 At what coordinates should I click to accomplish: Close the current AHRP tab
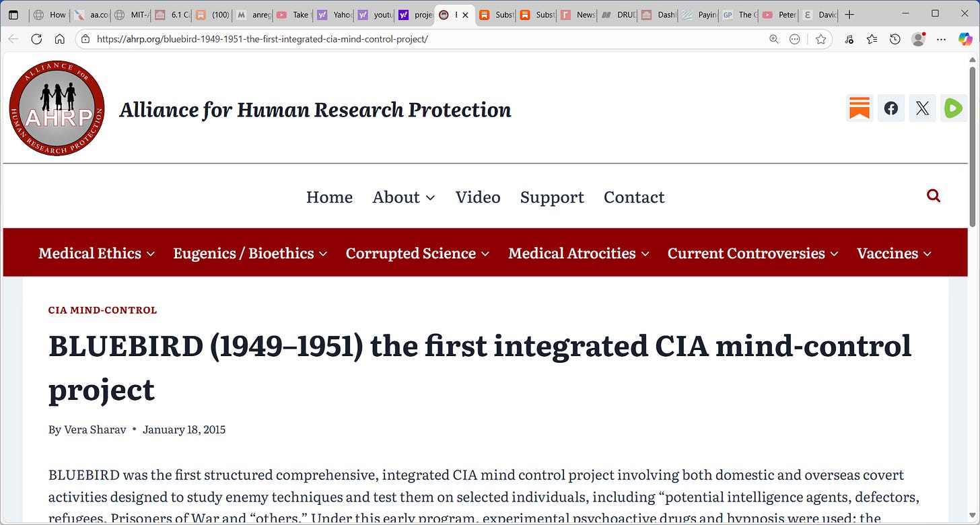(x=465, y=15)
